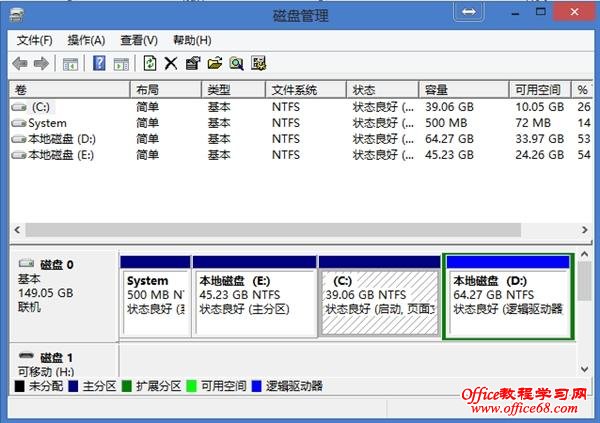The image size is (600, 423).
Task: Open the 操作(A) menu
Action: (86, 41)
